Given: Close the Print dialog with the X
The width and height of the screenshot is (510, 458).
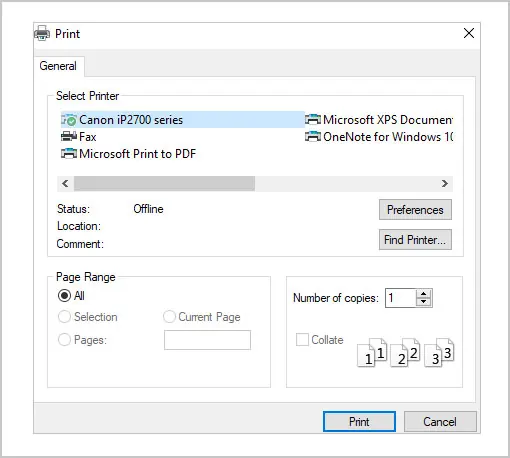Looking at the screenshot, I should point(469,33).
